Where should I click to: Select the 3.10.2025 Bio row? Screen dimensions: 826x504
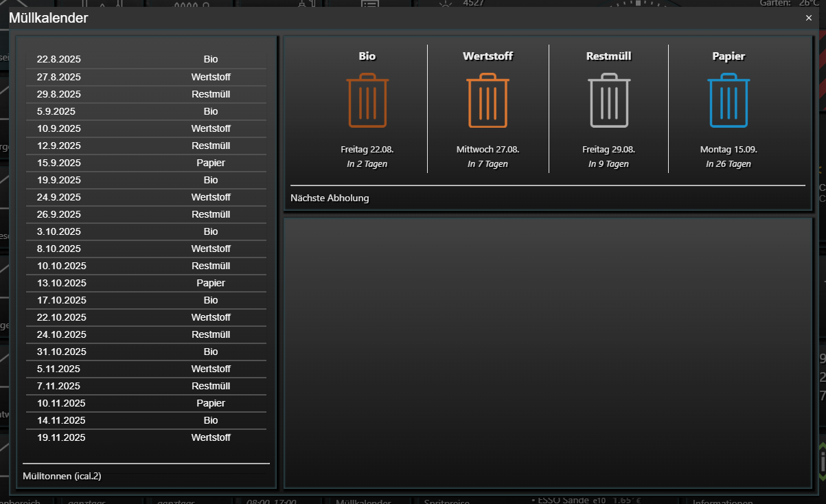(x=146, y=231)
